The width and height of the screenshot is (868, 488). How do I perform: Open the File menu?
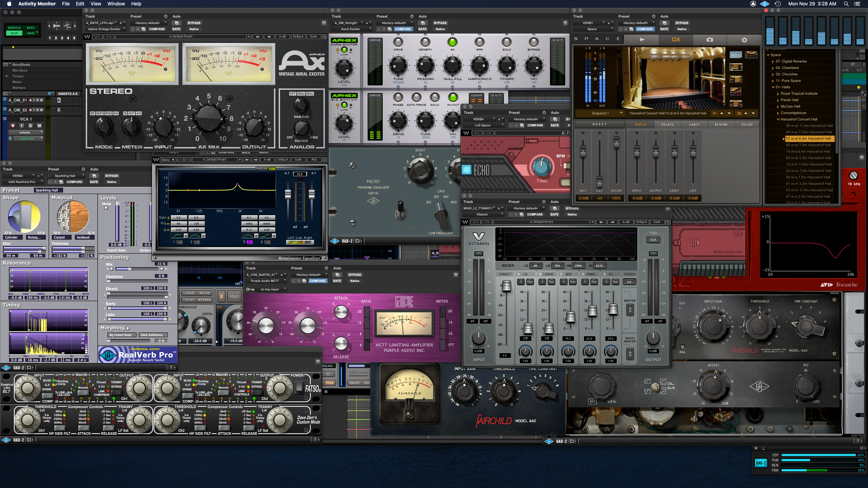coord(66,4)
